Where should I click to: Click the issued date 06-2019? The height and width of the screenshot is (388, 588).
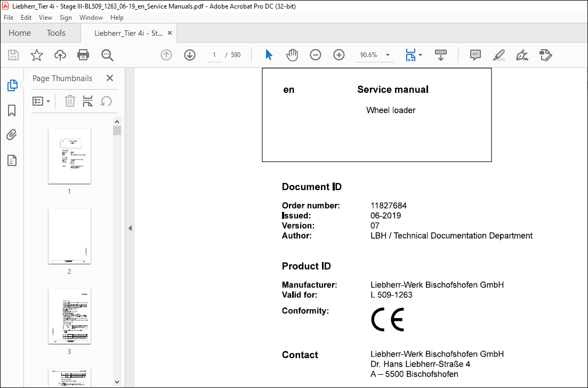pos(385,216)
